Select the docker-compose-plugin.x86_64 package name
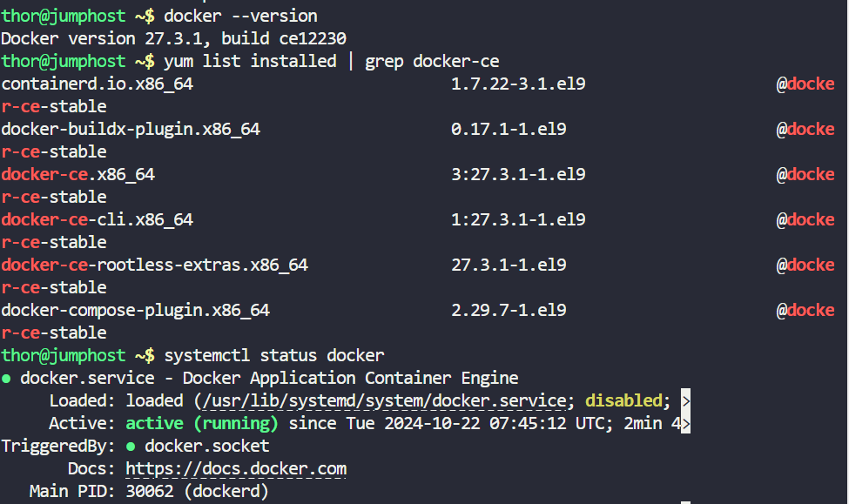849x504 pixels. coord(136,311)
